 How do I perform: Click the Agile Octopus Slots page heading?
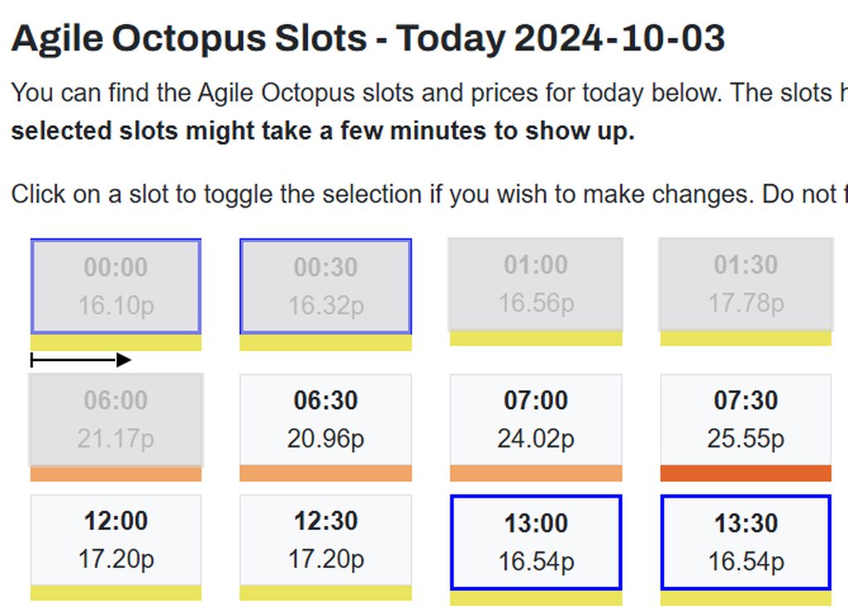[369, 38]
